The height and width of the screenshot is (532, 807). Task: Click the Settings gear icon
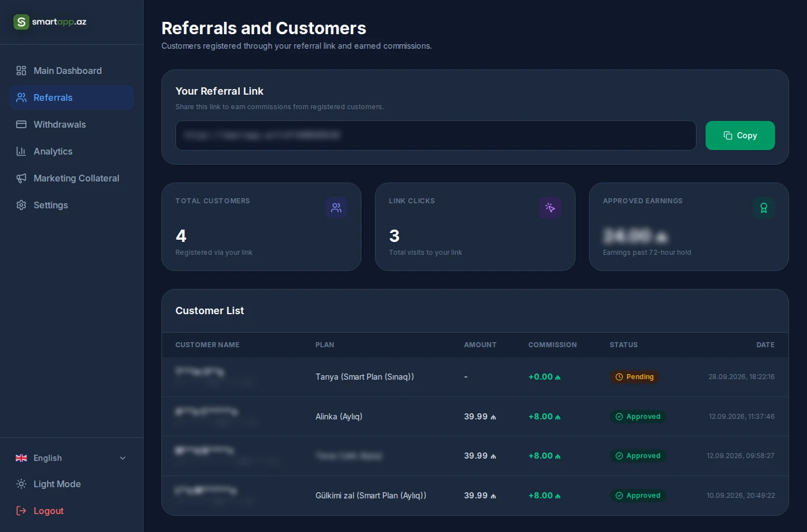click(21, 205)
